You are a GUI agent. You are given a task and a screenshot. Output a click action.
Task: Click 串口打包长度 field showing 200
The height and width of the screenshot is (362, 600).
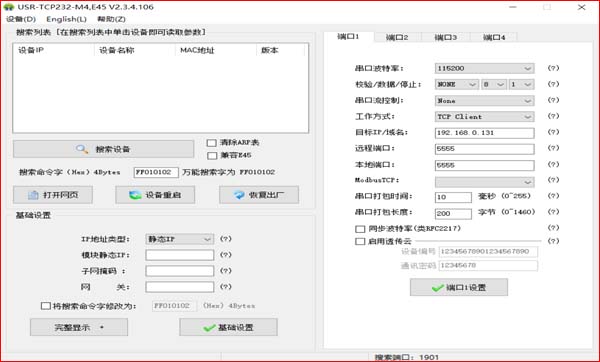click(453, 214)
